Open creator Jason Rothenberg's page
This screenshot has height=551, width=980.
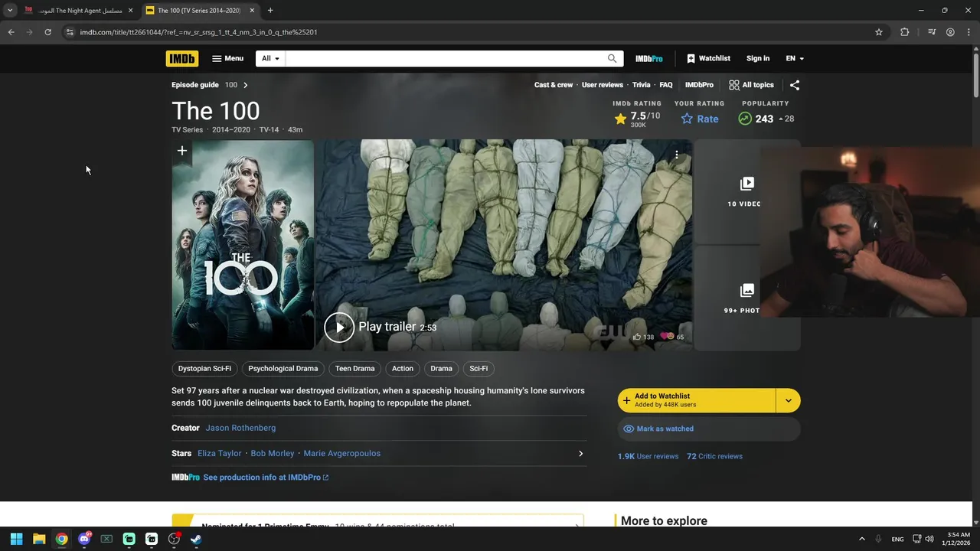pyautogui.click(x=240, y=428)
